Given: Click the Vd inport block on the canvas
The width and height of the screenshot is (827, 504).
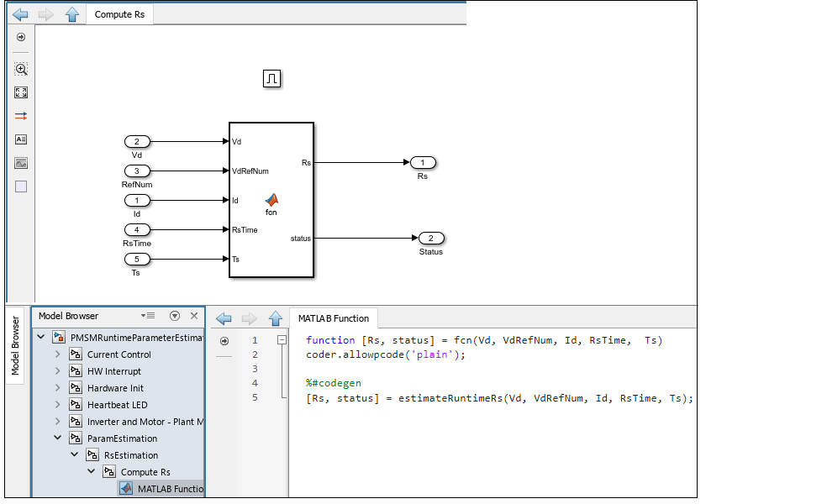Looking at the screenshot, I should coord(137,141).
